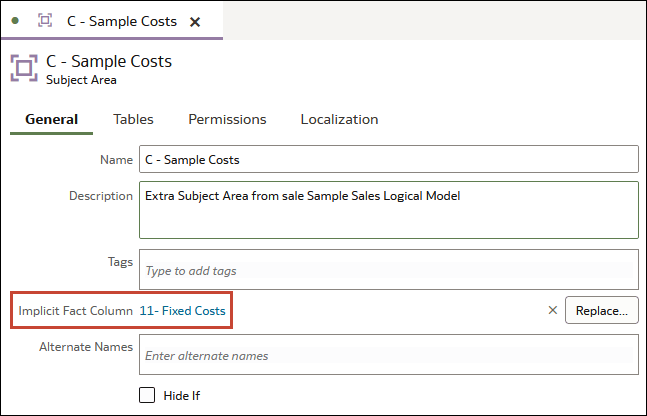Open the 11- Fixed Costs link

click(x=182, y=311)
